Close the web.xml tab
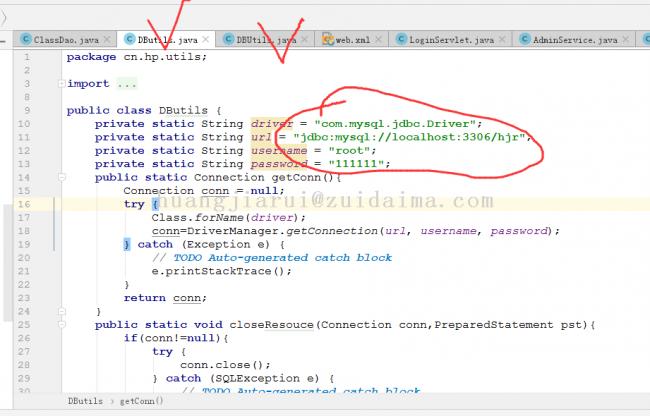 378,39
